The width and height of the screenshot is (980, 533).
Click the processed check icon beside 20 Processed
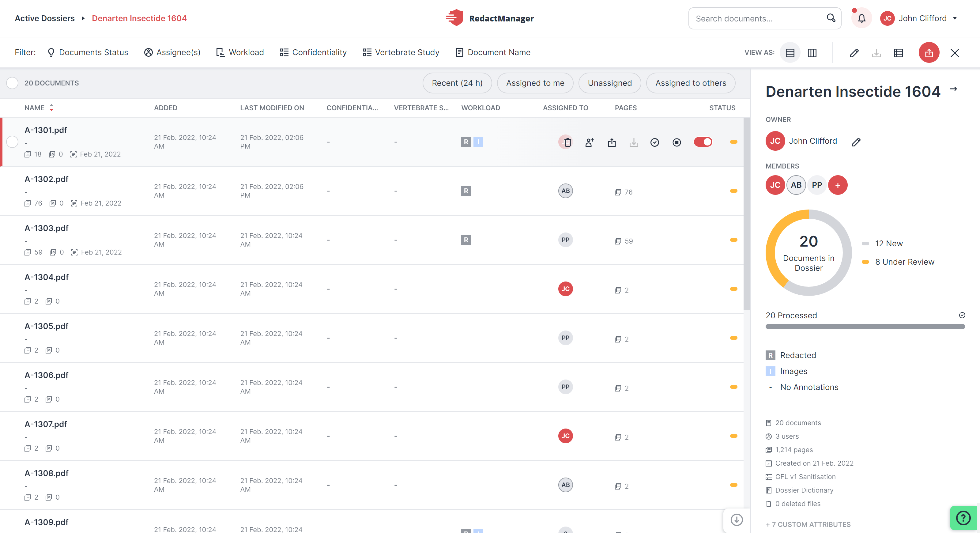point(962,315)
